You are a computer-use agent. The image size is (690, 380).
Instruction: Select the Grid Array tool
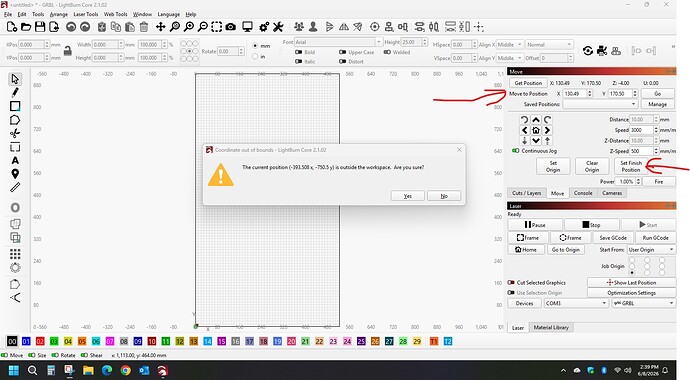tap(15, 254)
